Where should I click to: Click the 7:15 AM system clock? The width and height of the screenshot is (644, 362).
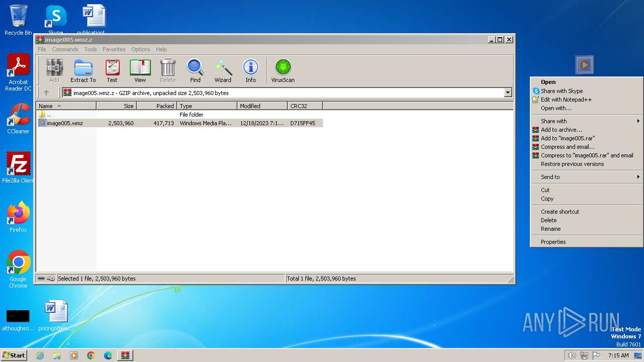pyautogui.click(x=618, y=355)
